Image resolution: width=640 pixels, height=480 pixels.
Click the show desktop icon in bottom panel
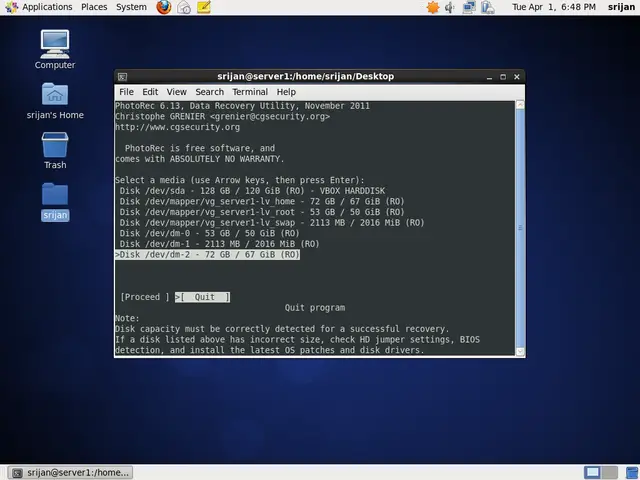point(632,472)
